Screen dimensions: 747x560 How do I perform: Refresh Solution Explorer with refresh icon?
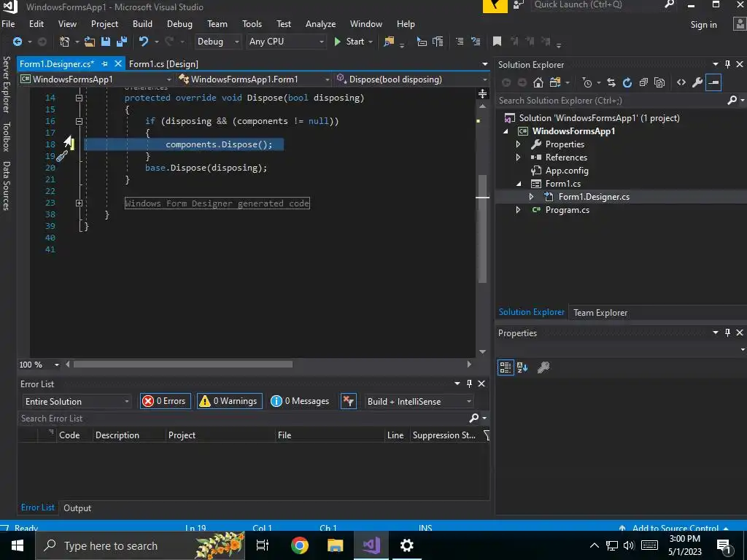click(x=627, y=82)
